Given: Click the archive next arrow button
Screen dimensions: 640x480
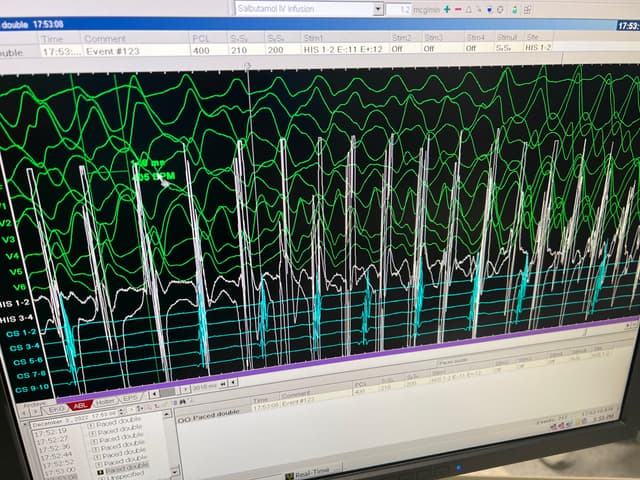Looking at the screenshot, I should point(35,411).
